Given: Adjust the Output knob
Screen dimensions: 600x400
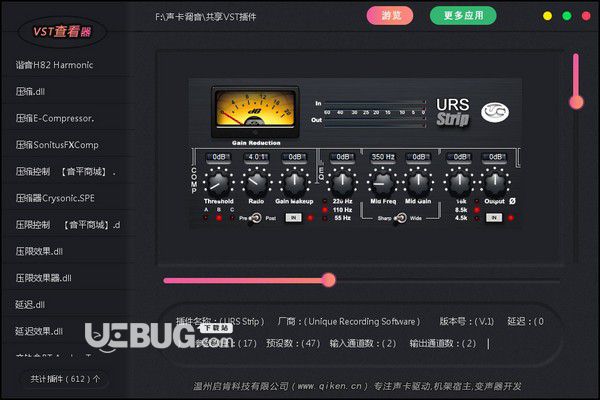Looking at the screenshot, I should pyautogui.click(x=495, y=183).
